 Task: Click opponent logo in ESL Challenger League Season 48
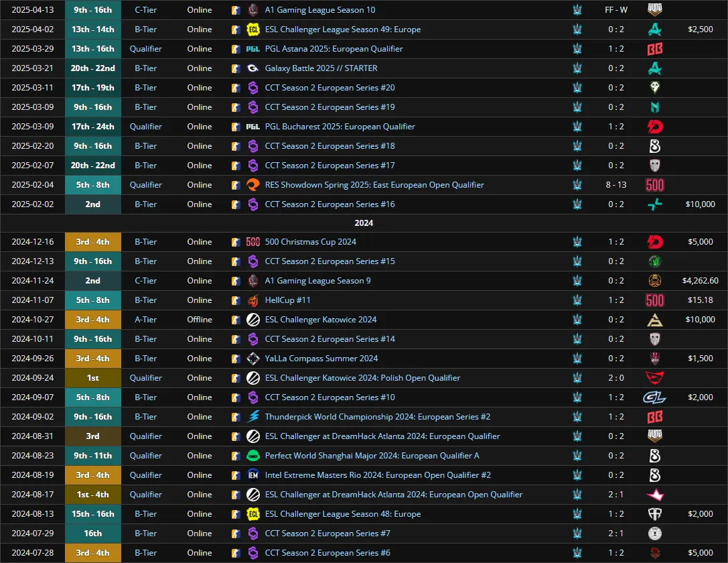click(x=655, y=514)
